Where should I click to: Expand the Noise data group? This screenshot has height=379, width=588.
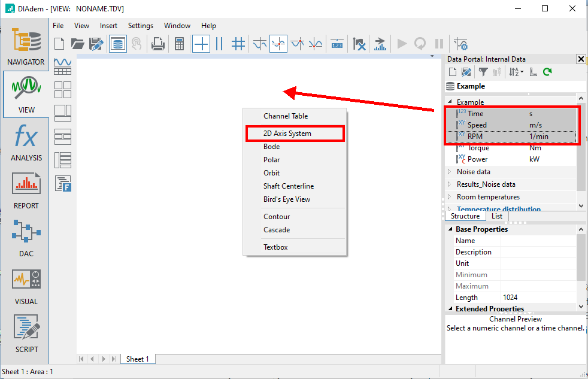click(450, 172)
